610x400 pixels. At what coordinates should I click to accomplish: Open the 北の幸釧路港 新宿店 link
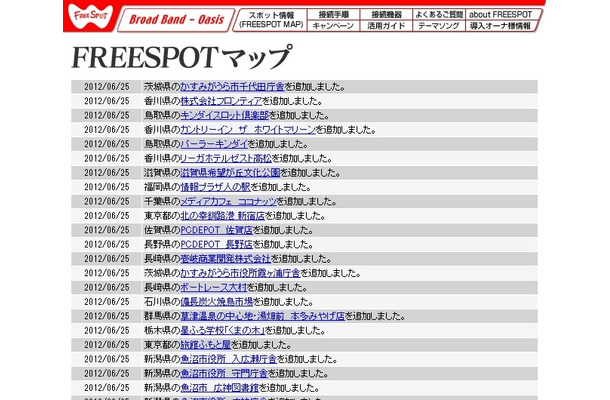point(223,216)
